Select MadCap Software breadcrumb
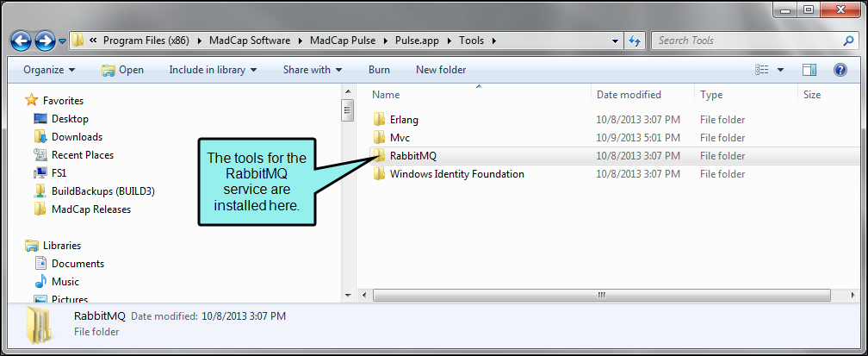This screenshot has height=356, width=868. coord(249,41)
